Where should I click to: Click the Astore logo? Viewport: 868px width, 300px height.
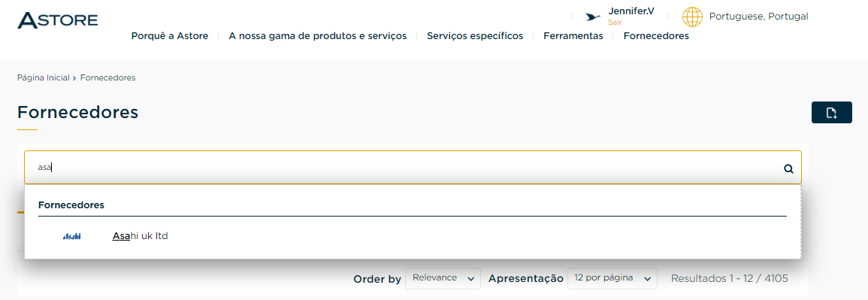tap(58, 20)
